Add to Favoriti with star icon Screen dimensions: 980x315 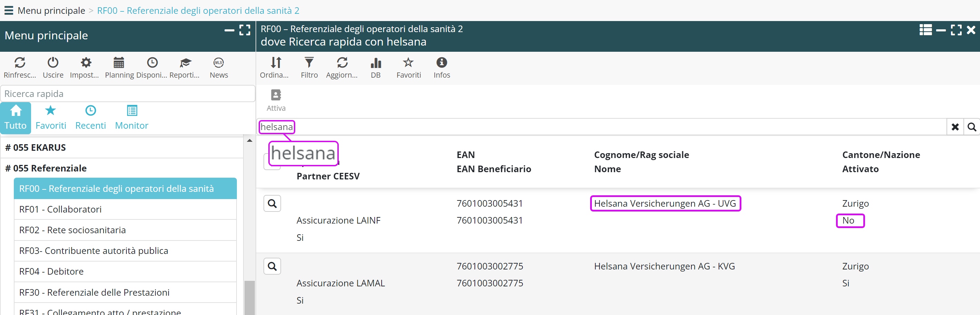[x=408, y=63]
